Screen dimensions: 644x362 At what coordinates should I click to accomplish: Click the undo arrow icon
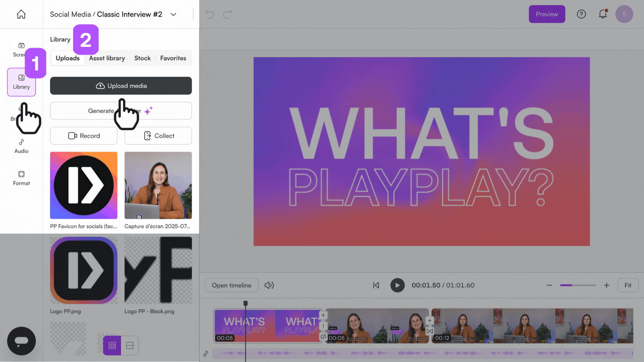[210, 14]
